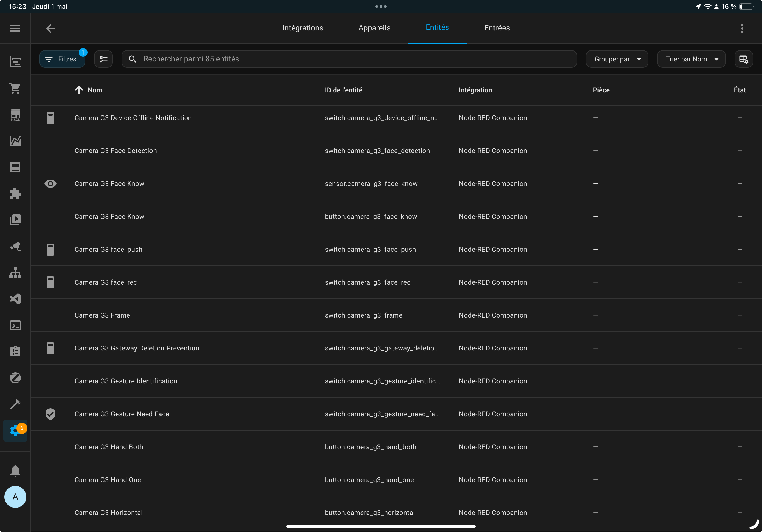Open the Trier par Nom dropdown
762x532 pixels.
691,59
